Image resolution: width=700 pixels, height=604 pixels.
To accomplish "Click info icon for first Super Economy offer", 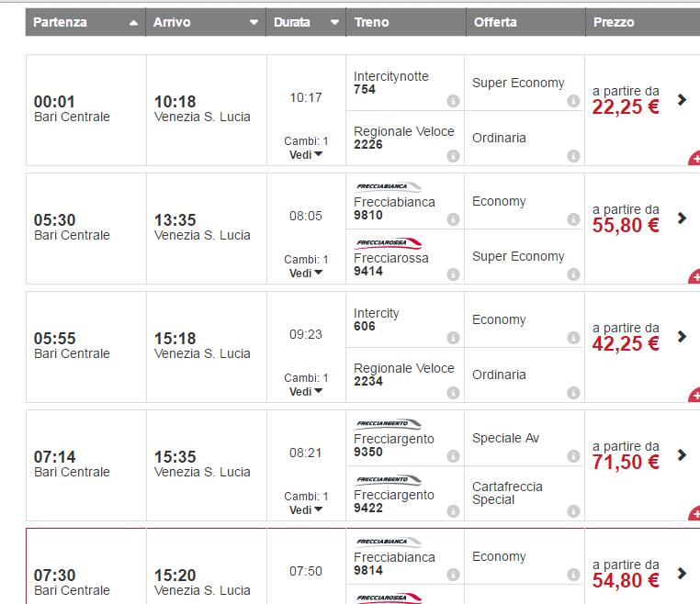I will [x=573, y=101].
